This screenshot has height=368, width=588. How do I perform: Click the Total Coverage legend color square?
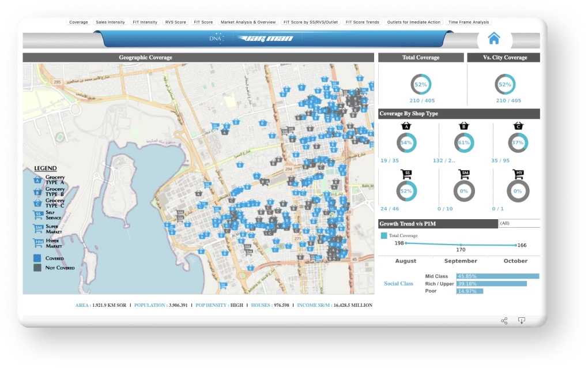(383, 235)
